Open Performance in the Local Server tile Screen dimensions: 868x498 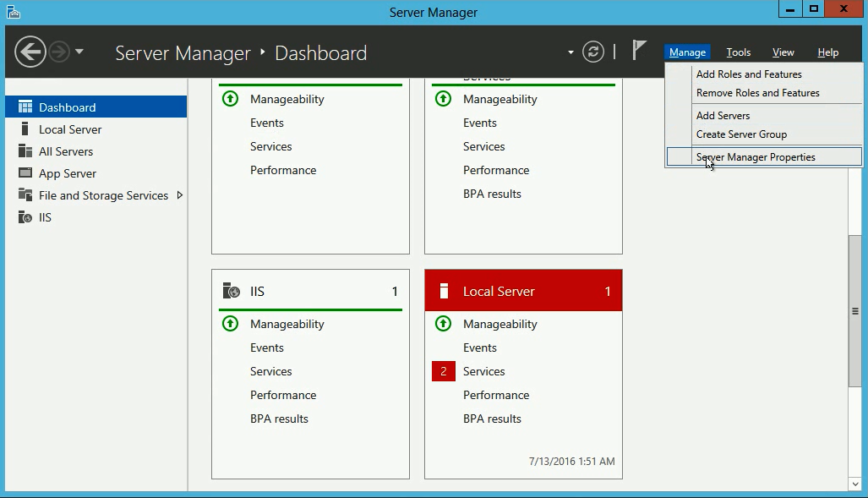tap(496, 396)
